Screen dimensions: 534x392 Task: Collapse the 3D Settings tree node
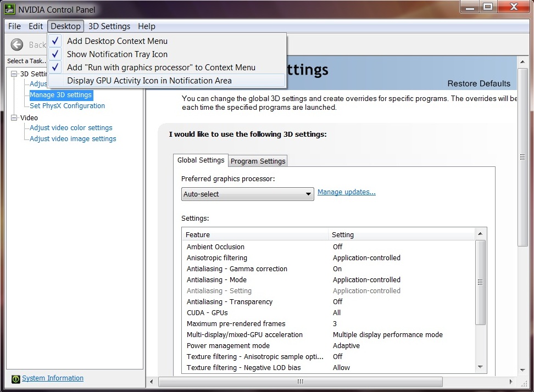point(14,74)
